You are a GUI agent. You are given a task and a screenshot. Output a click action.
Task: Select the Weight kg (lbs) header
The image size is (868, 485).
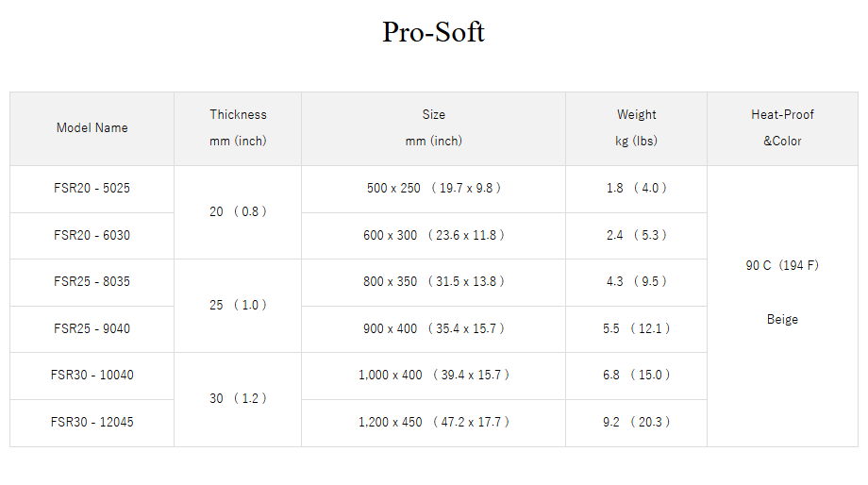(636, 127)
